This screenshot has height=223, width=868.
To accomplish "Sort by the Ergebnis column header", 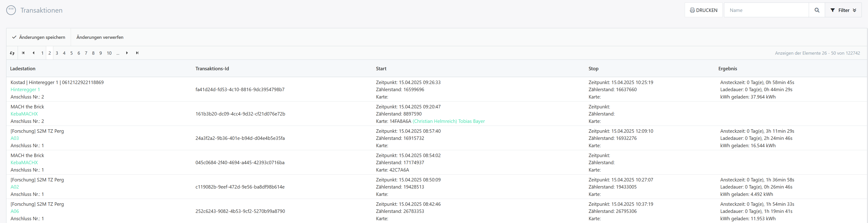I will pos(727,68).
